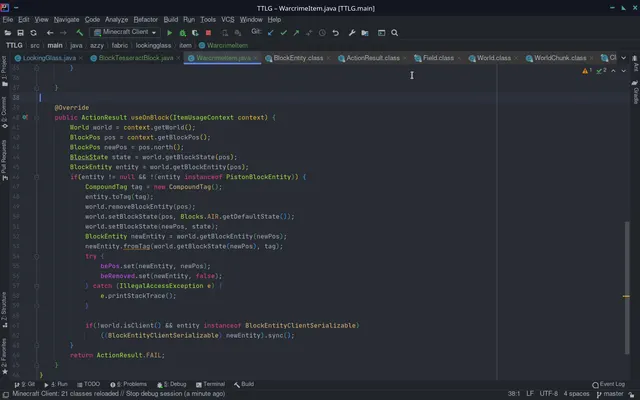Collapse the catch block fold marker
Image resolution: width=640 pixels, height=400 pixels.
coord(36,286)
